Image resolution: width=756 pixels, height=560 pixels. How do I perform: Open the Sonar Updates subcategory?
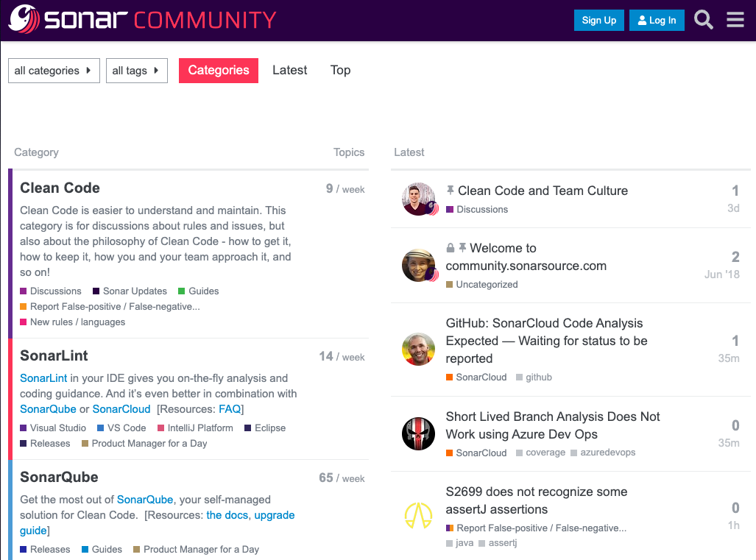[130, 291]
